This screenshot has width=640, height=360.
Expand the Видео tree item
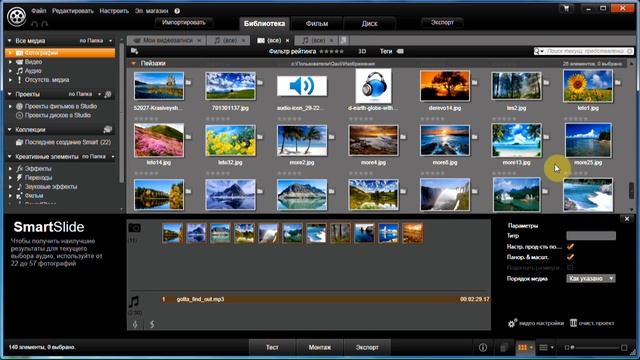(11, 62)
